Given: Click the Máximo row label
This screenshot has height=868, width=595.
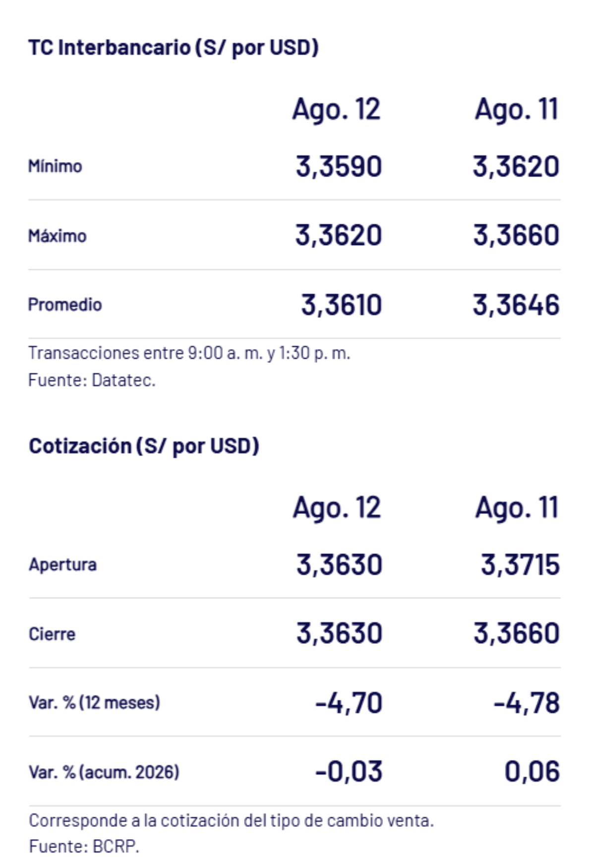Looking at the screenshot, I should pos(57,236).
